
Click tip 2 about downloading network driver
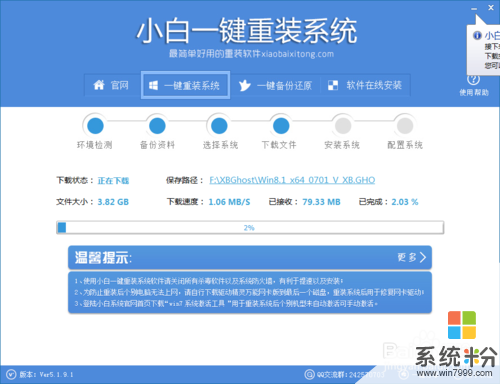point(249,292)
